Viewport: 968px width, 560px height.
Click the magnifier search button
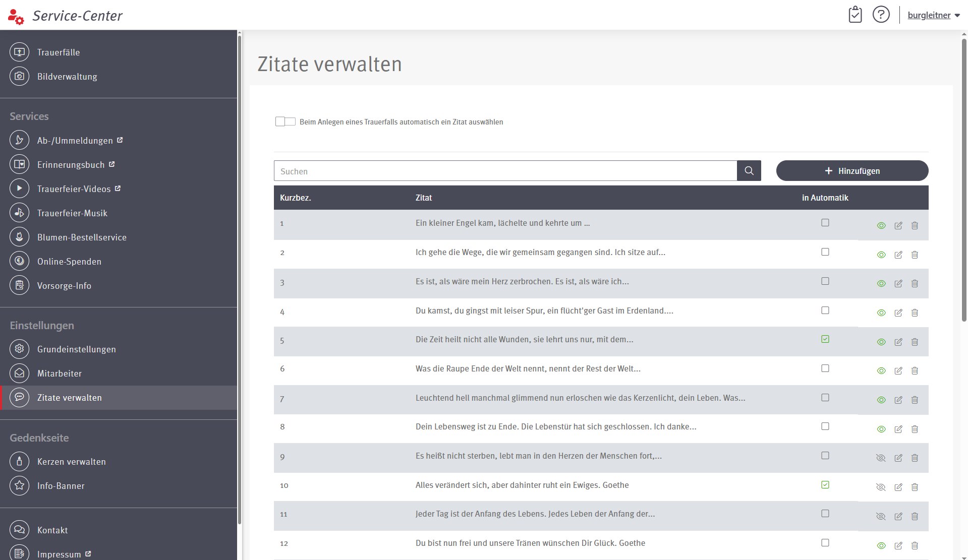(x=749, y=171)
